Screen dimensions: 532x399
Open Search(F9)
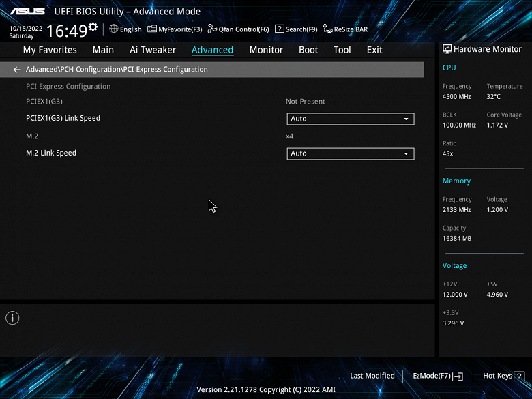point(296,29)
